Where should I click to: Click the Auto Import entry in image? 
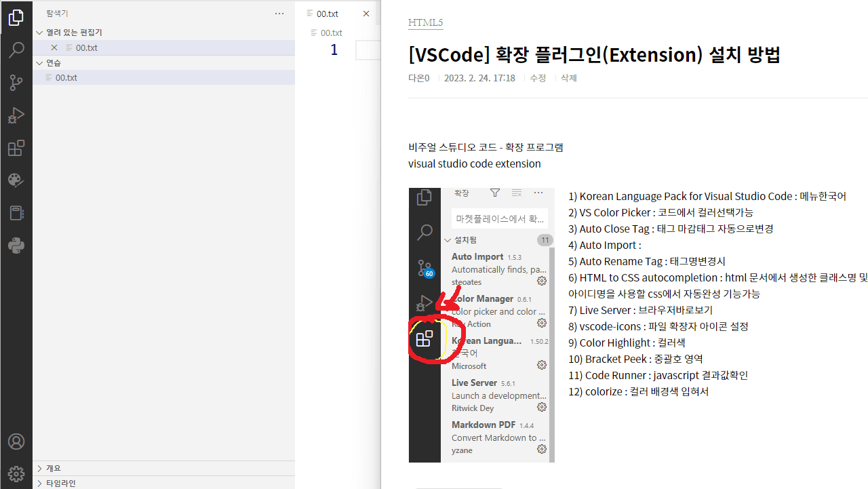pyautogui.click(x=499, y=269)
